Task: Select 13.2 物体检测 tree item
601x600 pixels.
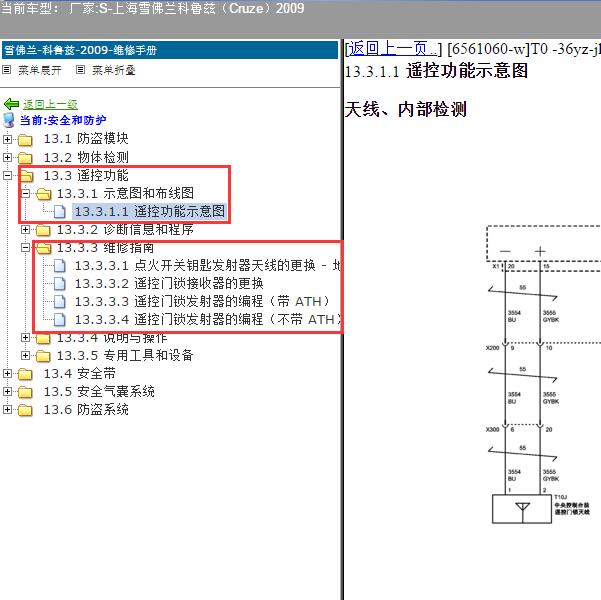Action: point(86,157)
